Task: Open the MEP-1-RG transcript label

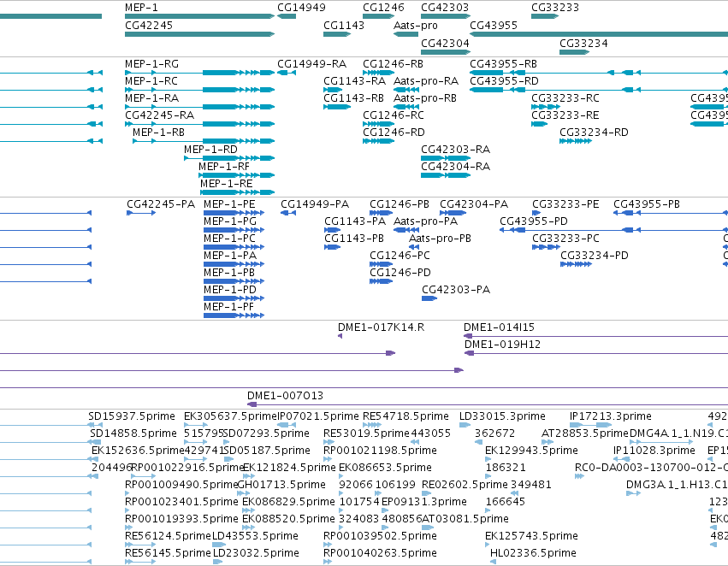Action: pyautogui.click(x=151, y=63)
